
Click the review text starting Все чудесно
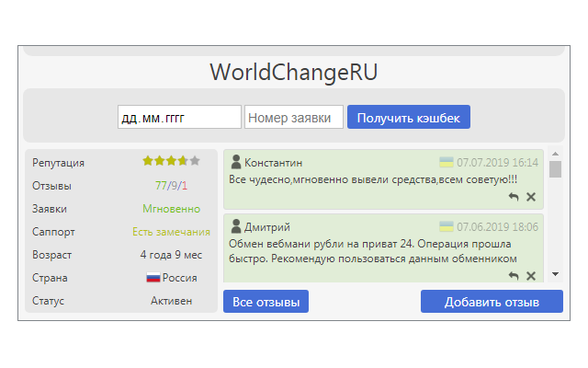pyautogui.click(x=373, y=179)
